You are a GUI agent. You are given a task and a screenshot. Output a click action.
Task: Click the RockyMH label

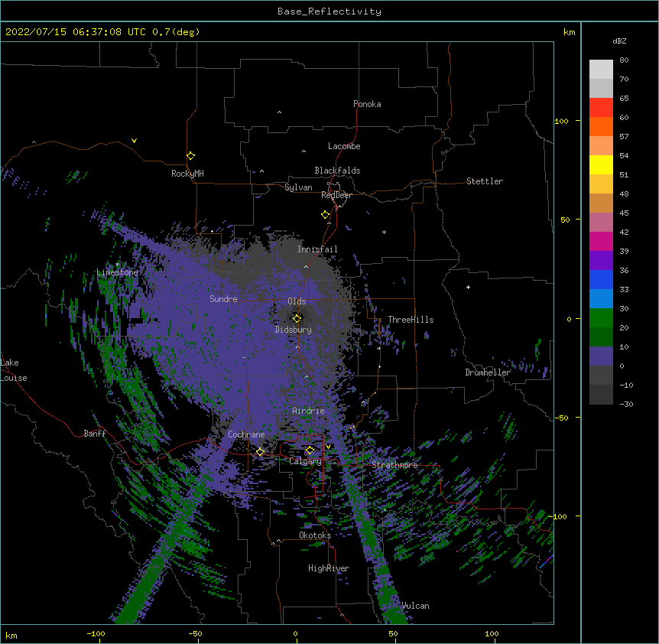[187, 174]
